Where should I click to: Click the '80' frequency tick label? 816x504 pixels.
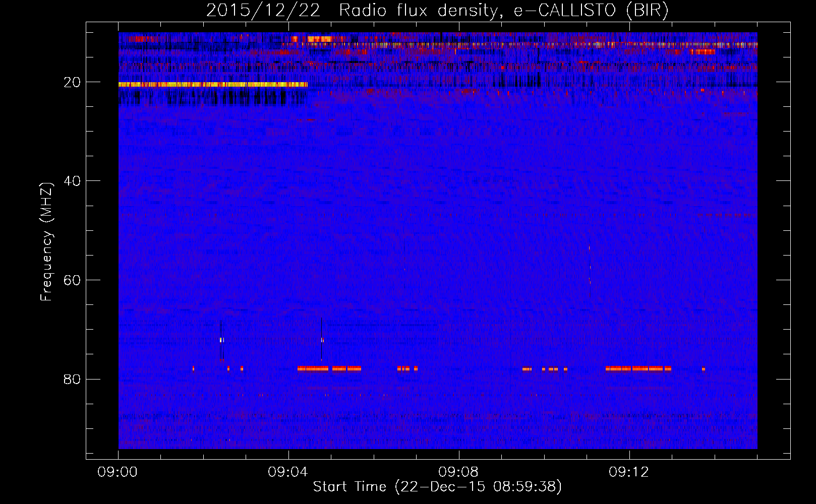[73, 379]
